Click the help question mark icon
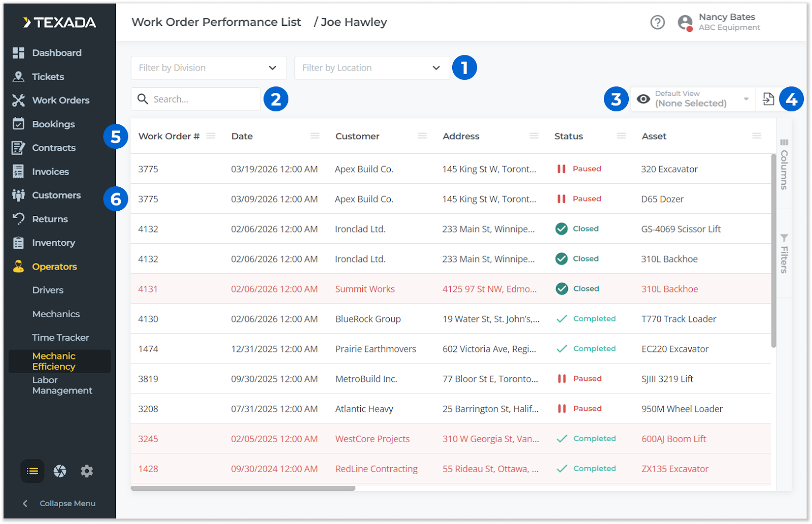 click(657, 22)
